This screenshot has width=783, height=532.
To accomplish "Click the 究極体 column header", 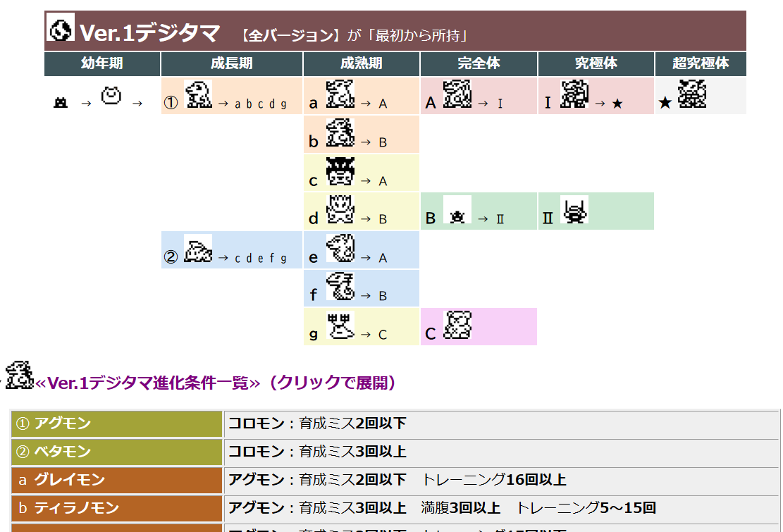I will [x=596, y=63].
